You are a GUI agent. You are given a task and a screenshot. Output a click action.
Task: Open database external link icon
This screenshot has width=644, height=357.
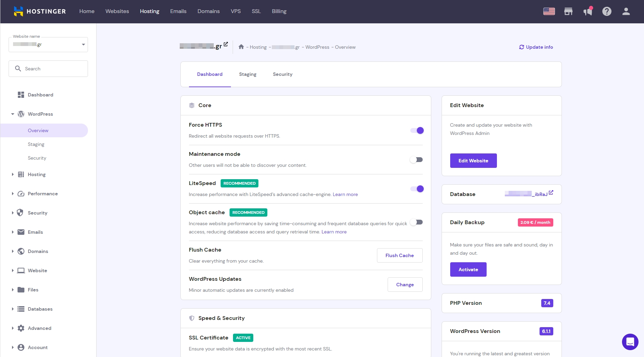551,193
